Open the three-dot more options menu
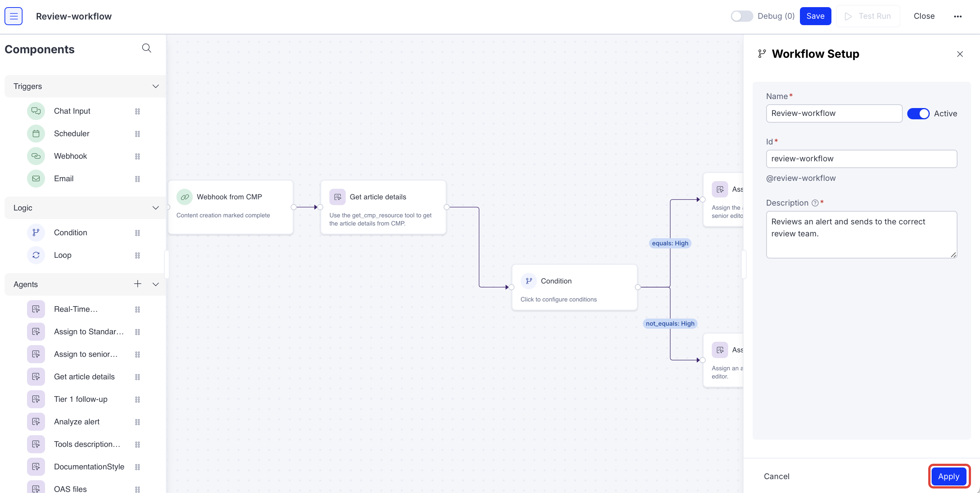 pyautogui.click(x=957, y=16)
